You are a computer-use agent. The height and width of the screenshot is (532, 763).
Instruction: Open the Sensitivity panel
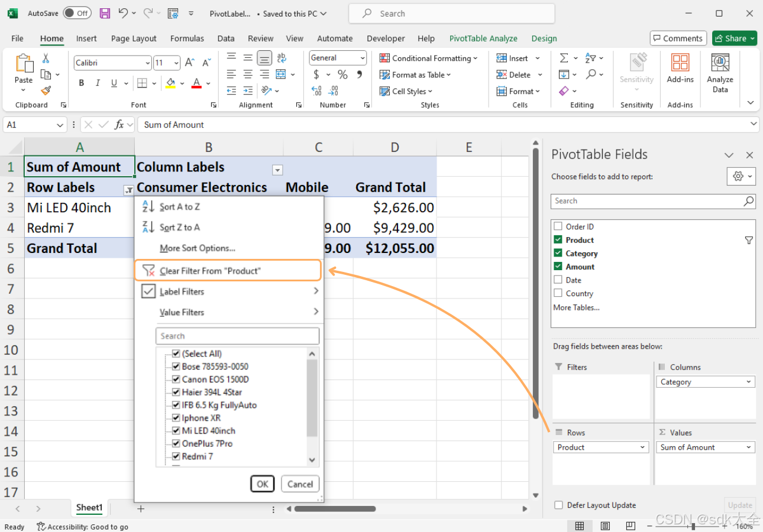pos(636,70)
